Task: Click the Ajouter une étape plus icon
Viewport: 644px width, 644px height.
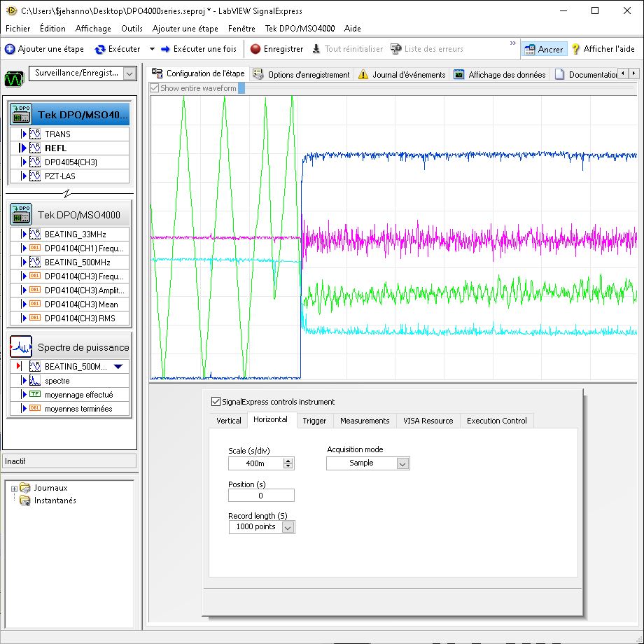Action: point(10,49)
